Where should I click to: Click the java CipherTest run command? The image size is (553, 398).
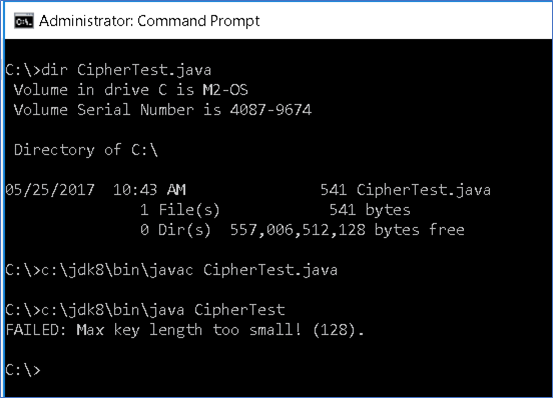tap(145, 310)
